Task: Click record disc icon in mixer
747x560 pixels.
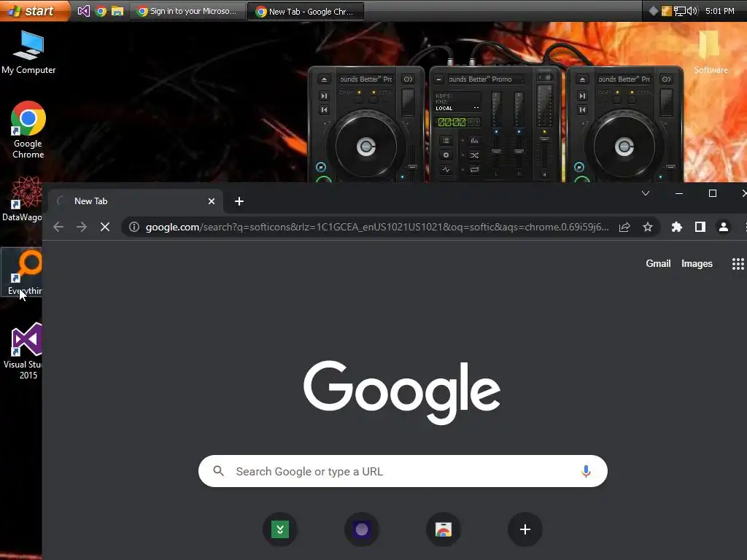Action: click(x=446, y=155)
